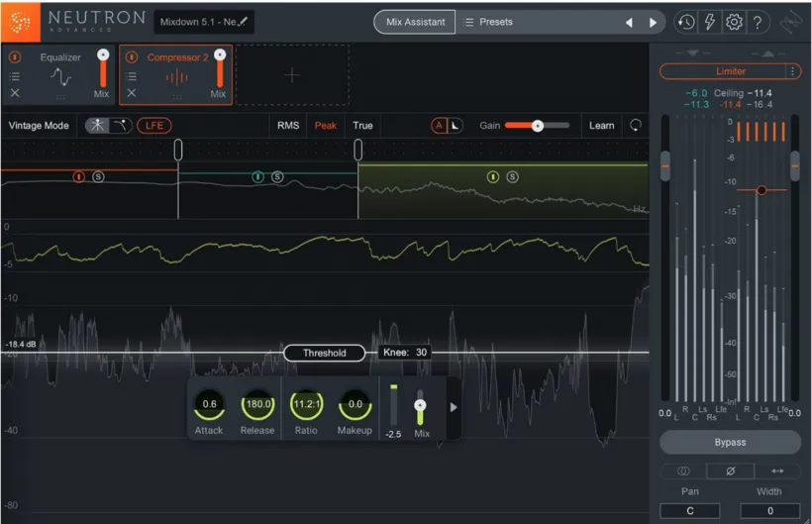Click the Learn button

[601, 125]
